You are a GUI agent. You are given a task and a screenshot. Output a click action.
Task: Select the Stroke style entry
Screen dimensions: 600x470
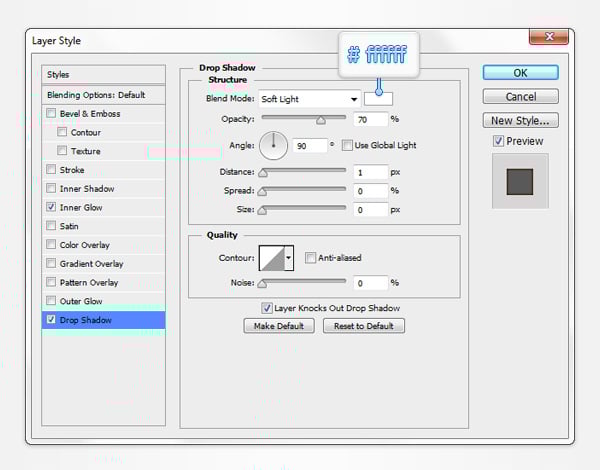(x=72, y=170)
